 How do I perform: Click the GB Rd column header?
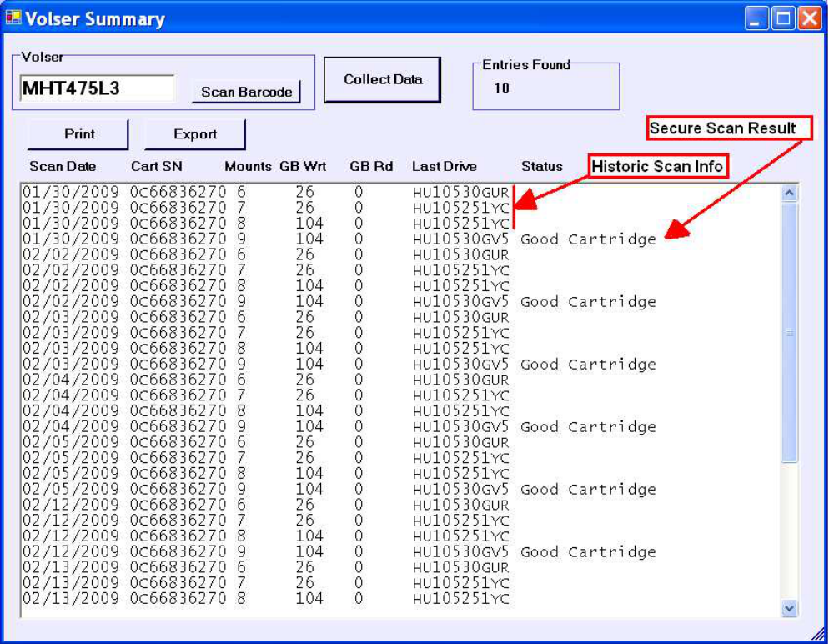(x=371, y=167)
